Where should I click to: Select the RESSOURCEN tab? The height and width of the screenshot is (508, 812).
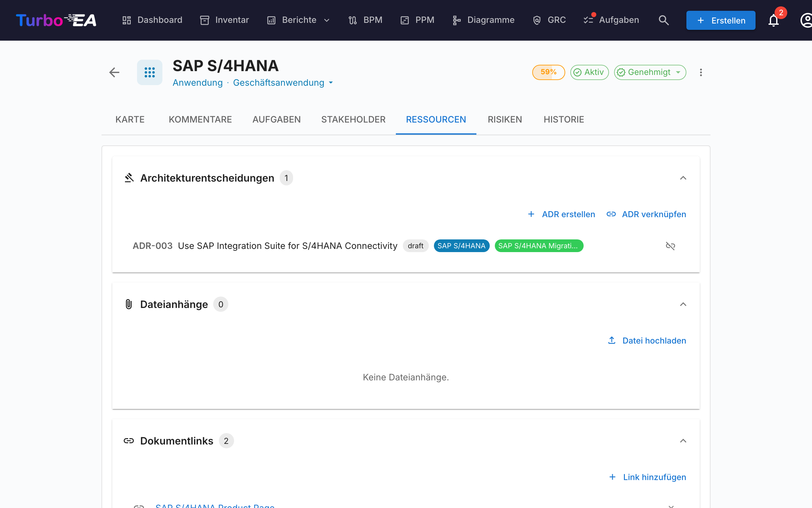point(436,120)
